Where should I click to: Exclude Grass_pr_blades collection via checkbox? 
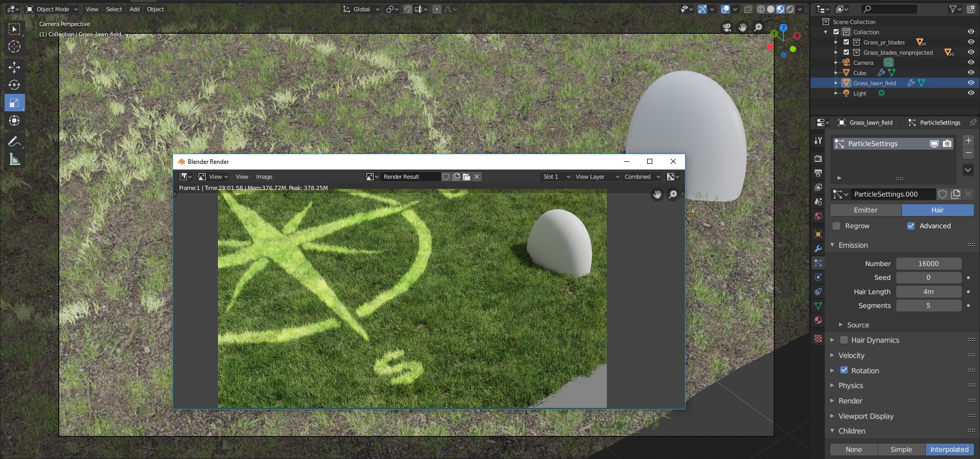(846, 42)
